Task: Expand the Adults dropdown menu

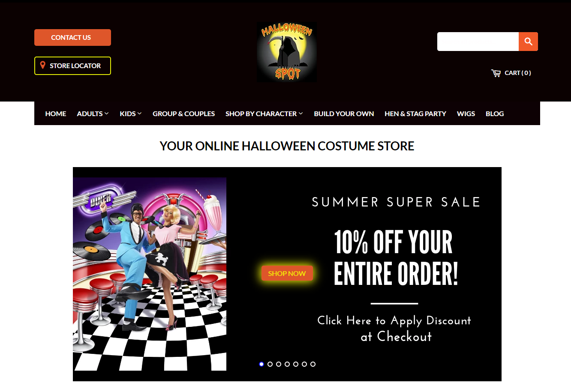Action: tap(93, 114)
